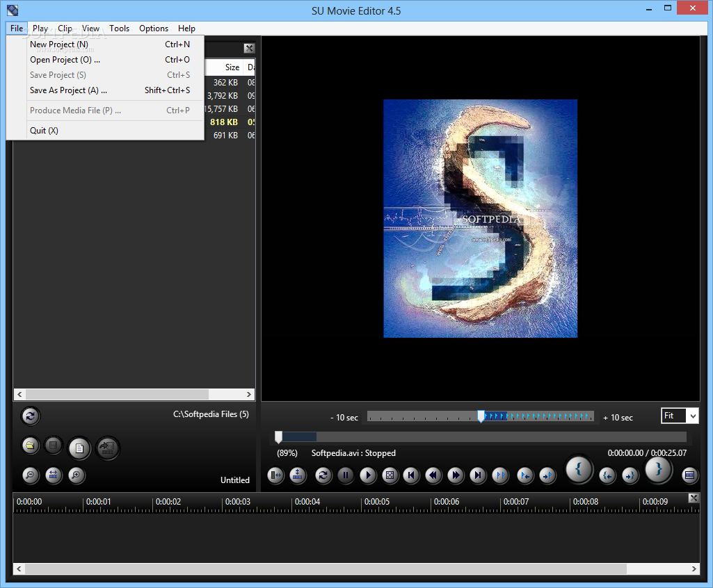This screenshot has height=588, width=713.
Task: Click the new project document icon
Action: coord(79,448)
